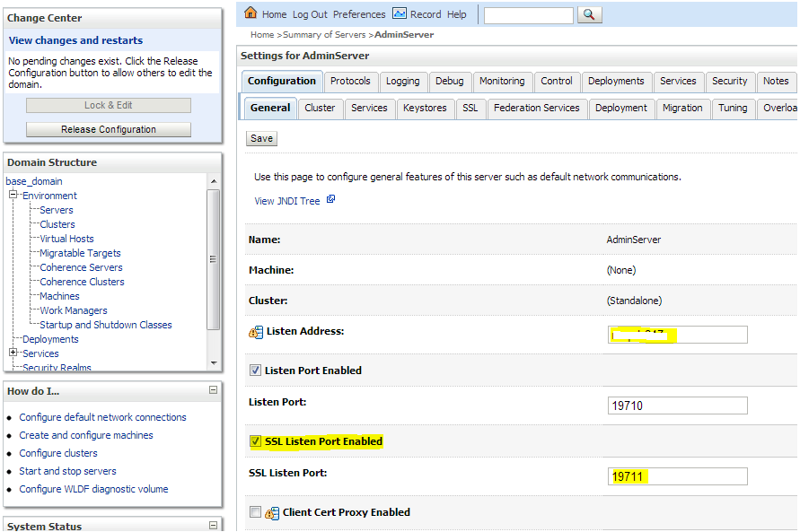The height and width of the screenshot is (532, 800).
Task: Click the magnifier search button
Action: 589,14
